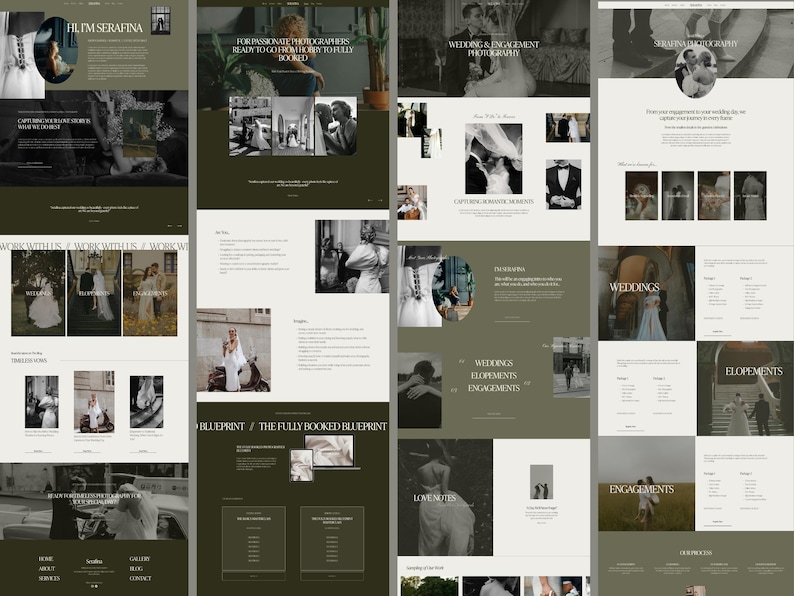
Task: Open Elopements card under Work With Us
Action: point(94,293)
